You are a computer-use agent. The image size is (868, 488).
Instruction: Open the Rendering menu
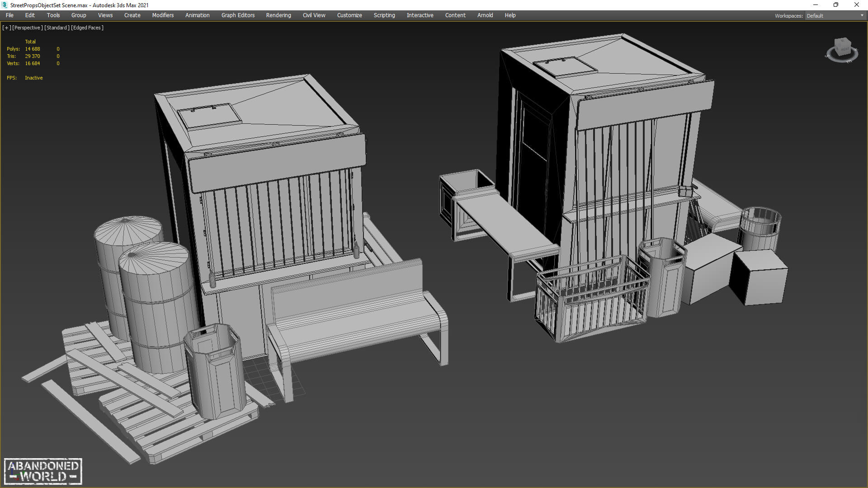click(x=278, y=15)
